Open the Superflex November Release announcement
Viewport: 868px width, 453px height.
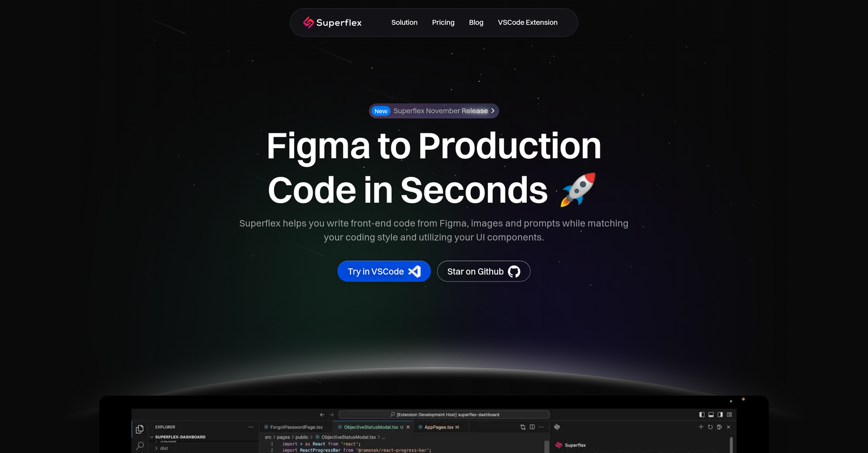click(440, 111)
